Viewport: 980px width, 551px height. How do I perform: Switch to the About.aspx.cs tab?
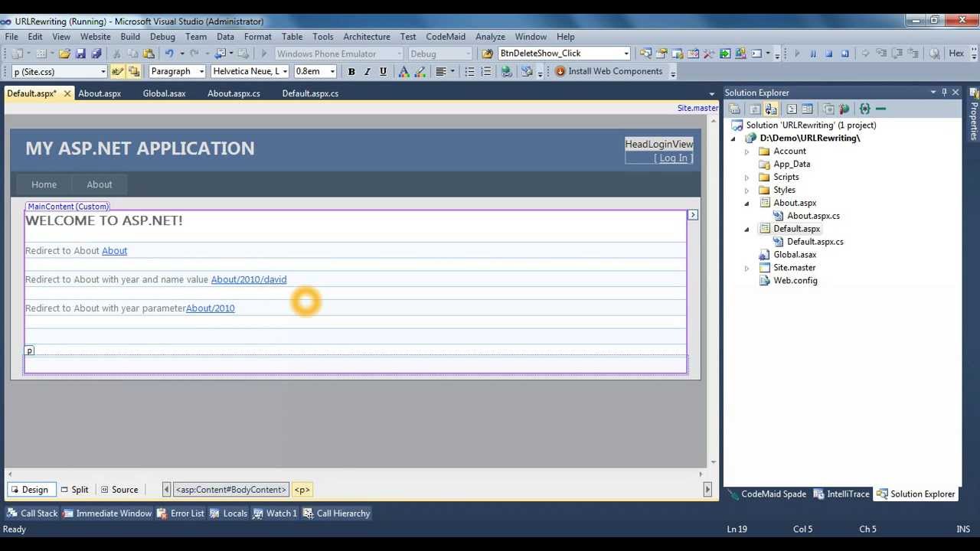(x=234, y=93)
